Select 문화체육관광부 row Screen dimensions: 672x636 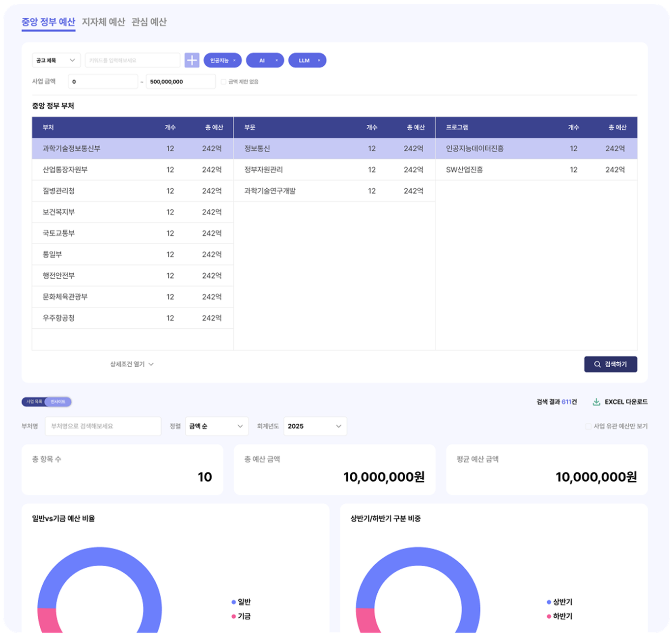tap(133, 297)
